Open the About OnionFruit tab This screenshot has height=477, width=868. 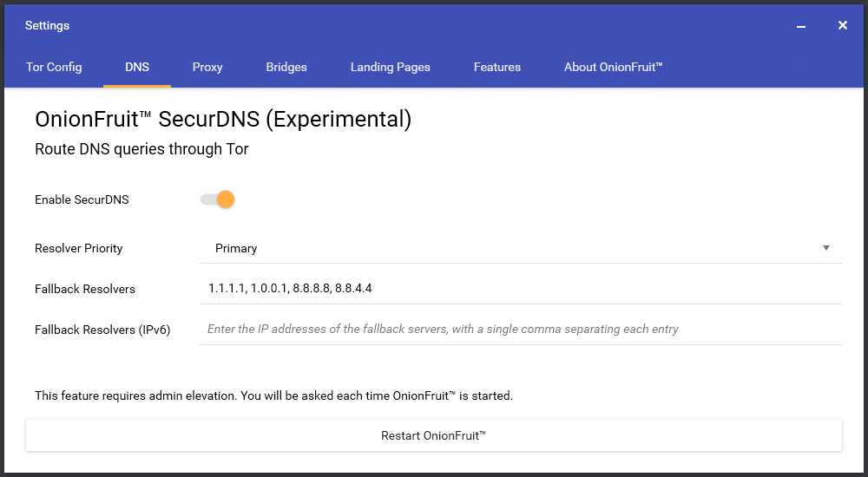click(613, 67)
